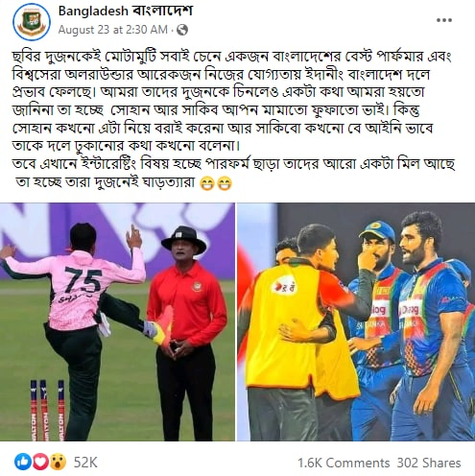475x476 pixels.
Task: View the 302 Shares list
Action: point(429,463)
